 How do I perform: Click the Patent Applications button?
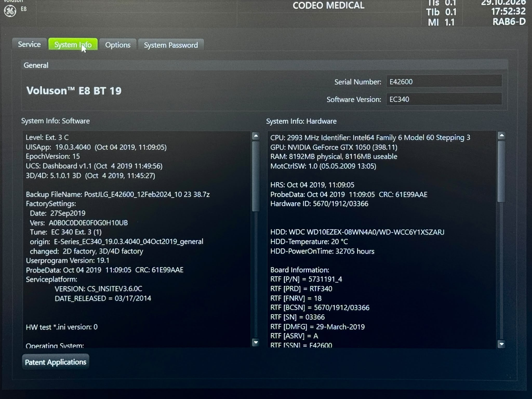(56, 362)
